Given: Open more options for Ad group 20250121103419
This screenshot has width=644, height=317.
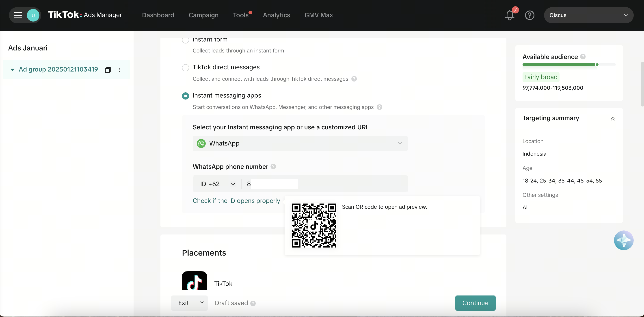Looking at the screenshot, I should tap(120, 70).
